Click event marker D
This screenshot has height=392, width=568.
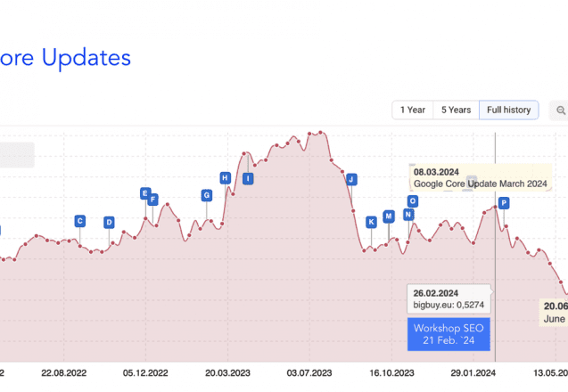pos(109,222)
